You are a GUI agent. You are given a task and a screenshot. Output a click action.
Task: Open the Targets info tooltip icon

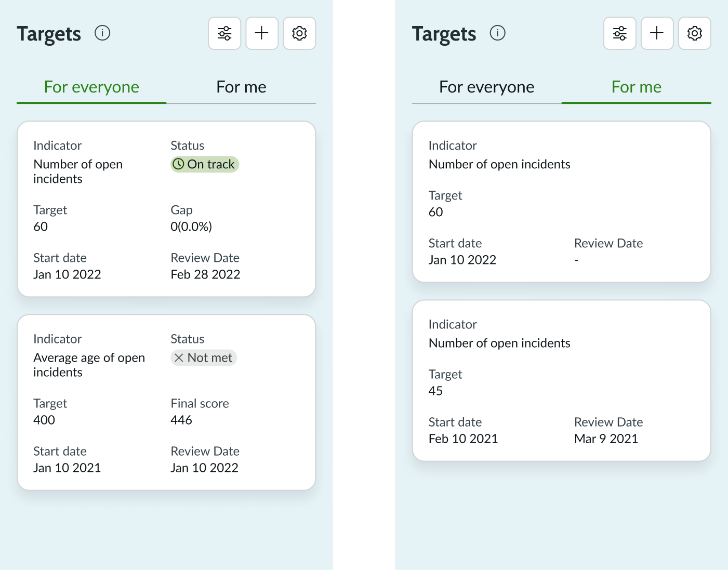pyautogui.click(x=102, y=33)
